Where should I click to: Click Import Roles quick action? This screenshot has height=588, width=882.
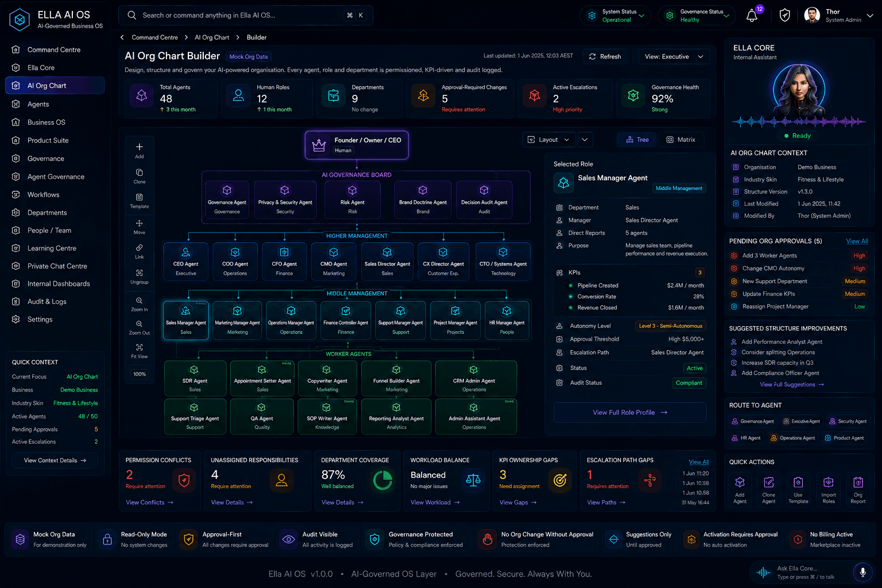pos(828,490)
